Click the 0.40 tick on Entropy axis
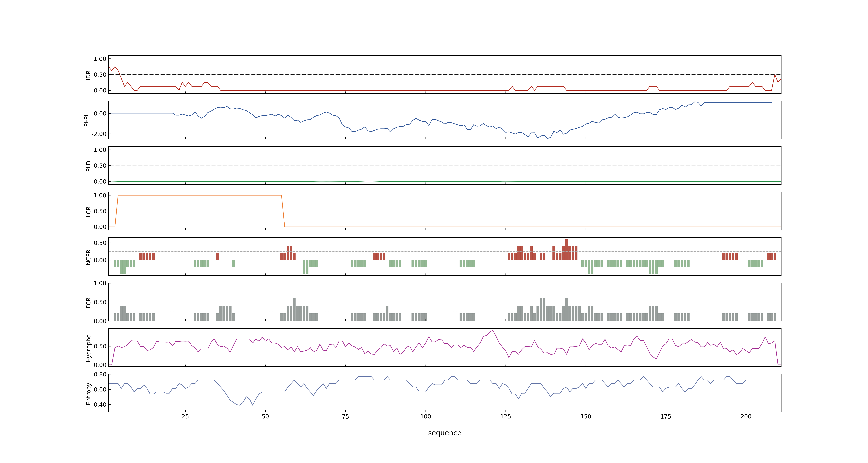This screenshot has height=463, width=868. click(100, 404)
